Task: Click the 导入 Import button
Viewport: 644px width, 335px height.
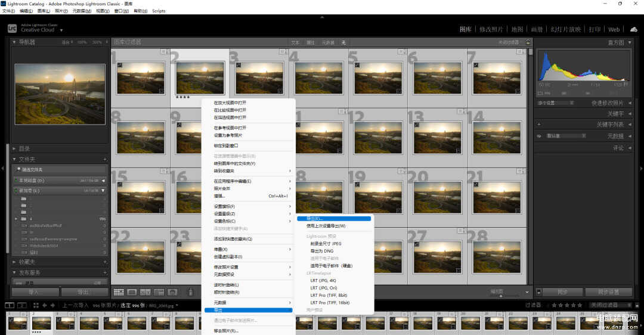Action: point(35,292)
